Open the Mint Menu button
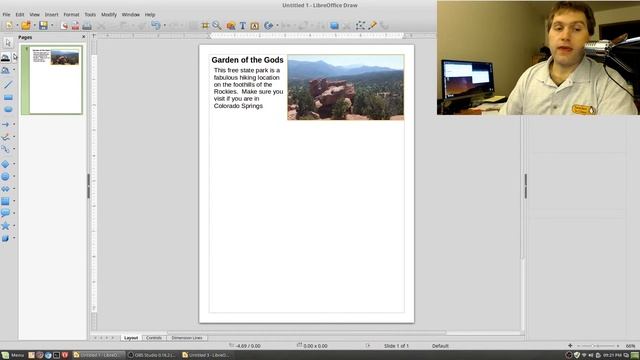 point(13,355)
